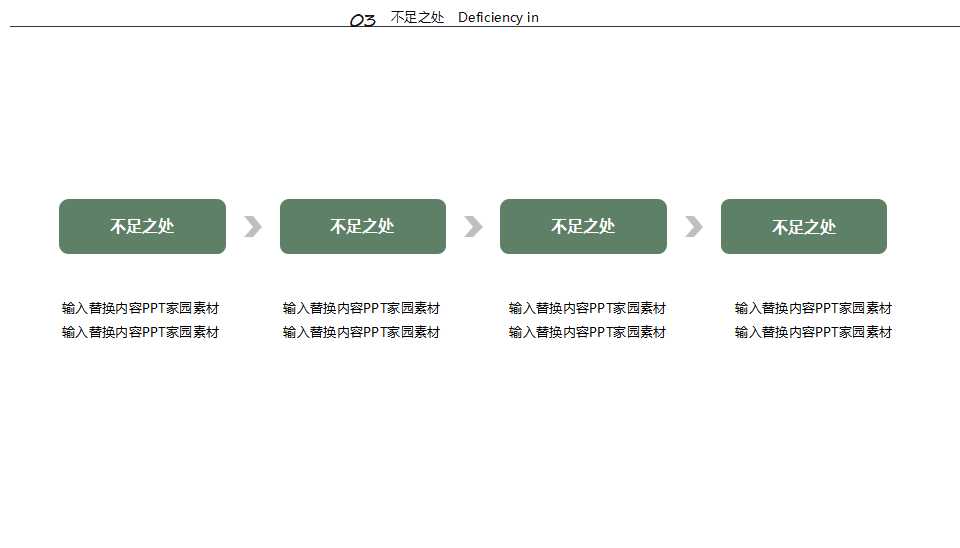Click first line of text under first box
The height and width of the screenshot is (548, 960).
[140, 308]
